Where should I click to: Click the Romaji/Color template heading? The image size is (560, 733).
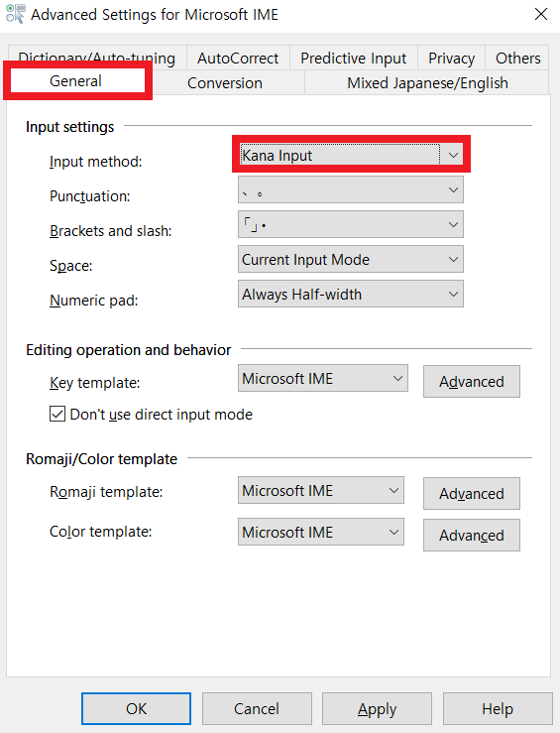click(x=102, y=459)
